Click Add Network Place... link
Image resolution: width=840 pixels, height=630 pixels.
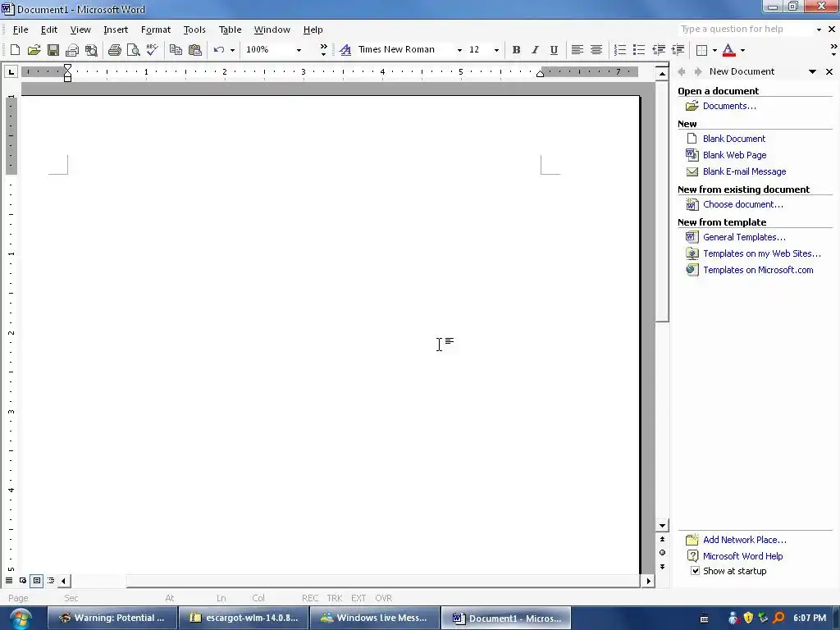click(745, 540)
